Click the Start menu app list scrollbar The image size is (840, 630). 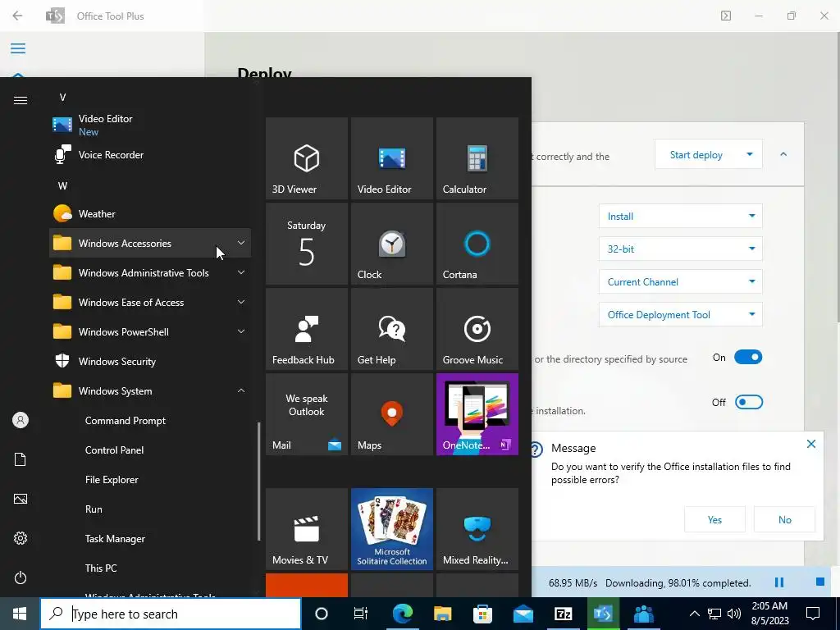click(x=259, y=481)
